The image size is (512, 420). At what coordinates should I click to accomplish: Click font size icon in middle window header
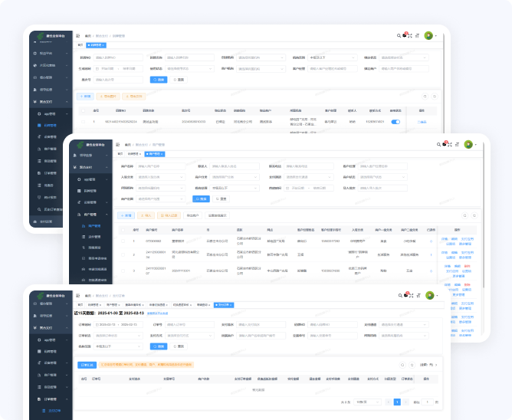(457, 144)
